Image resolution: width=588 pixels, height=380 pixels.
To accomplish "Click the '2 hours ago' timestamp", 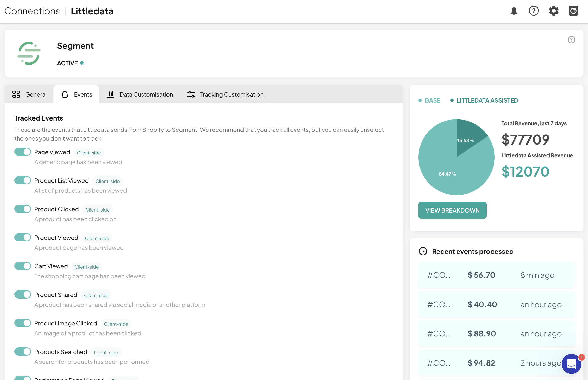I will coord(541,363).
